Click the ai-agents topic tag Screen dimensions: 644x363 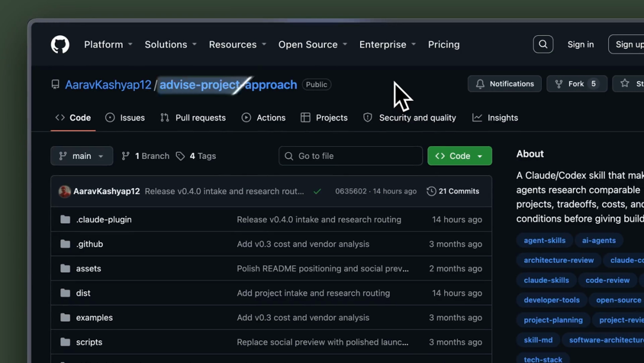pyautogui.click(x=599, y=241)
